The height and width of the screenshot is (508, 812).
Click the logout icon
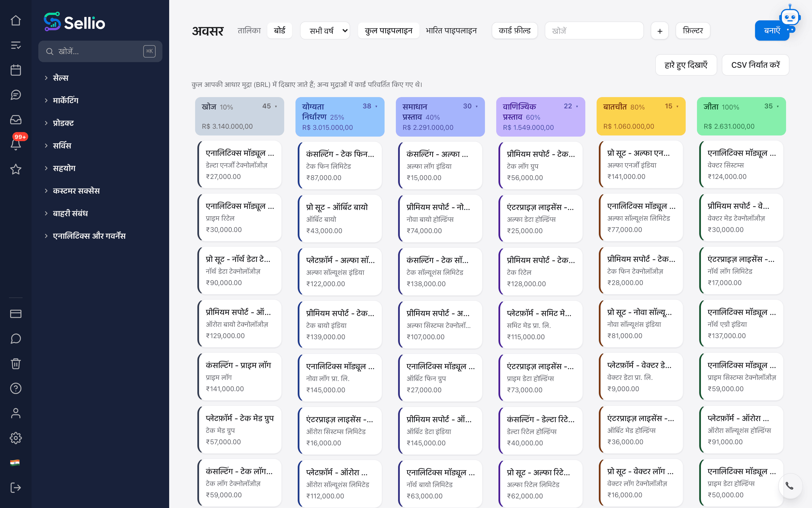click(16, 487)
